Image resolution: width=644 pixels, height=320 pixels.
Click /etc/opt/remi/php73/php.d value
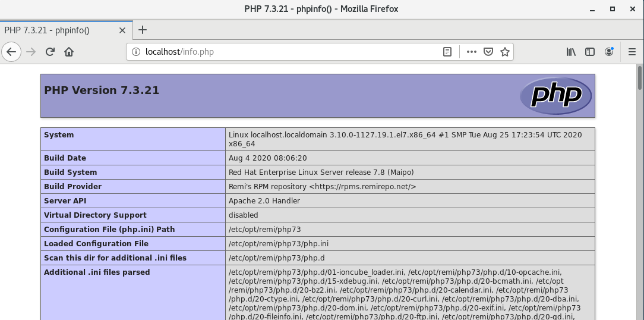coord(276,258)
